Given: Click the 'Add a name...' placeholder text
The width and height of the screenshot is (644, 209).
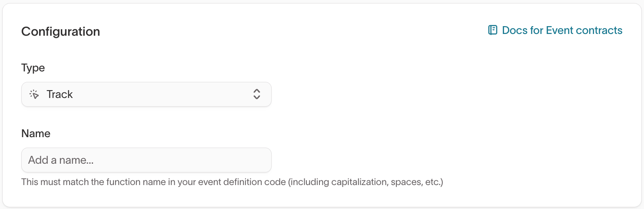Looking at the screenshot, I should tap(61, 160).
